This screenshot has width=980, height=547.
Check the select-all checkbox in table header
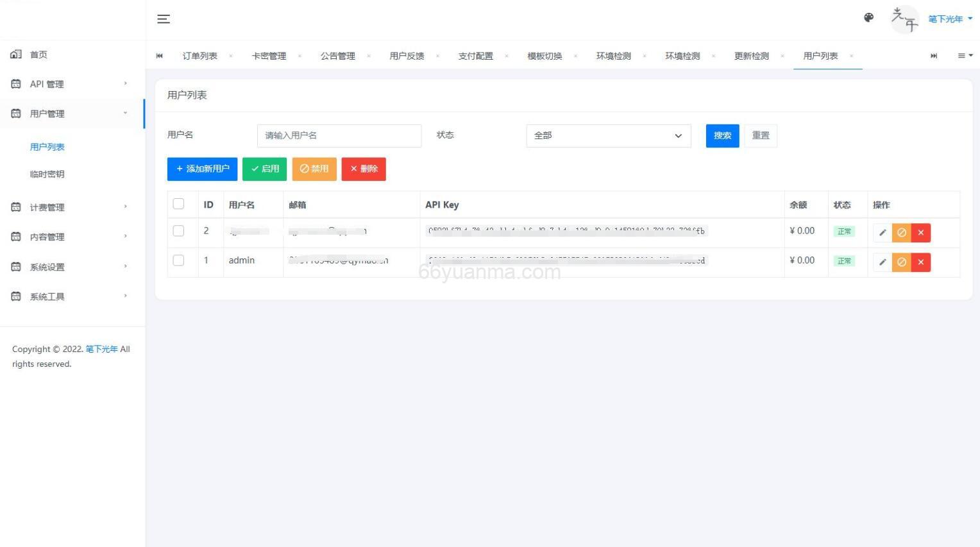tap(178, 203)
